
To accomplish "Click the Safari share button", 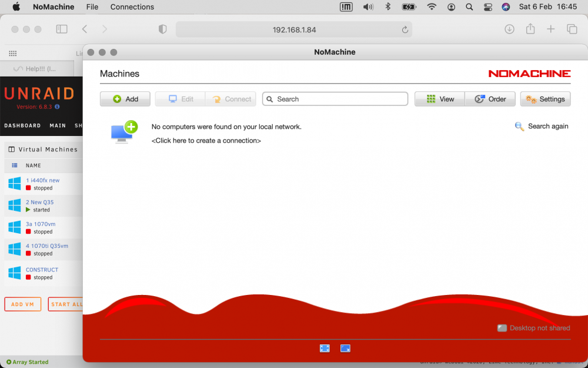I will coord(530,29).
